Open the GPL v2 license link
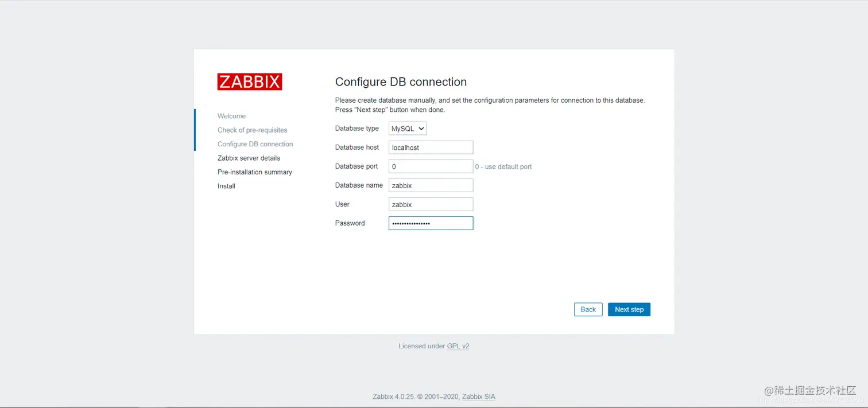The image size is (868, 408). [458, 346]
